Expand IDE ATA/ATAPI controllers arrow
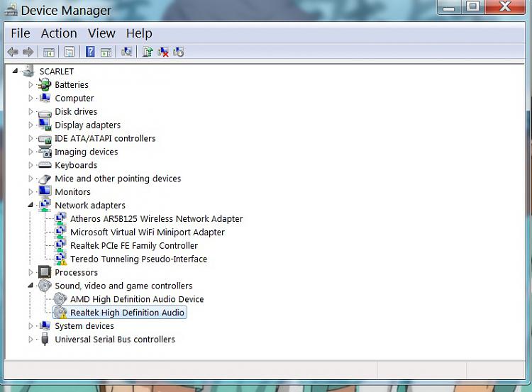Screen dimensions: 532x392 tap(31, 138)
